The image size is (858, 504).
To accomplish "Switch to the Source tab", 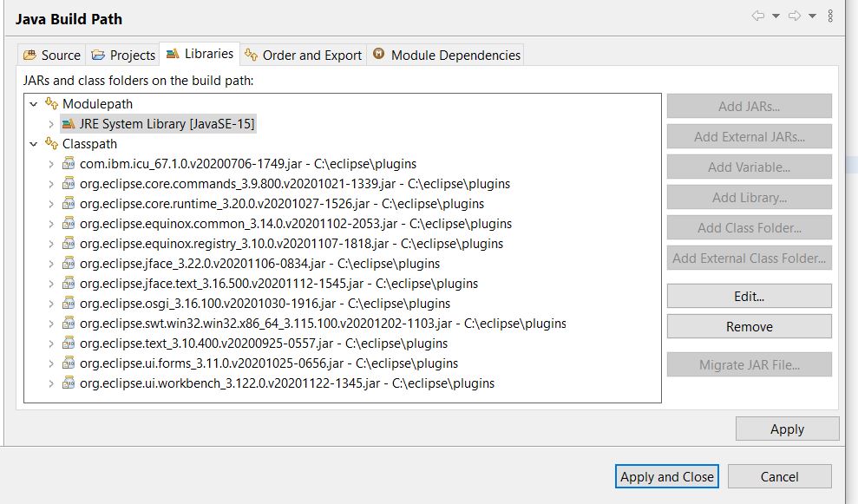I will [50, 55].
